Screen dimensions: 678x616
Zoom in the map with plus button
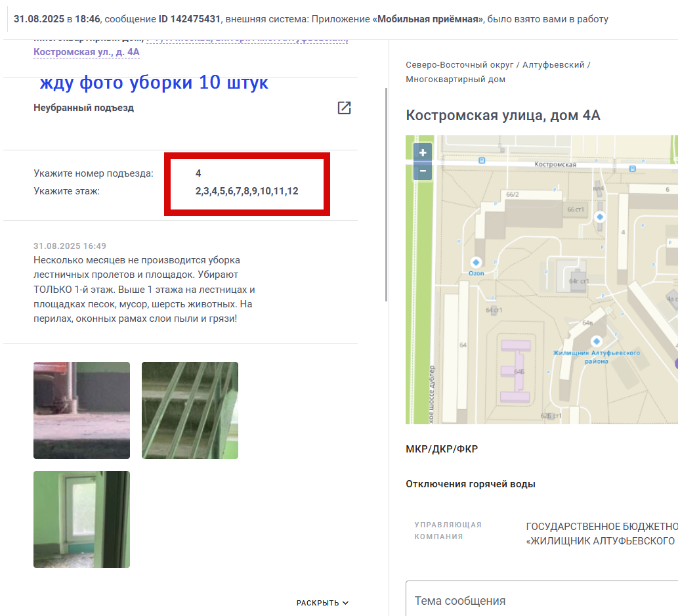coord(423,152)
